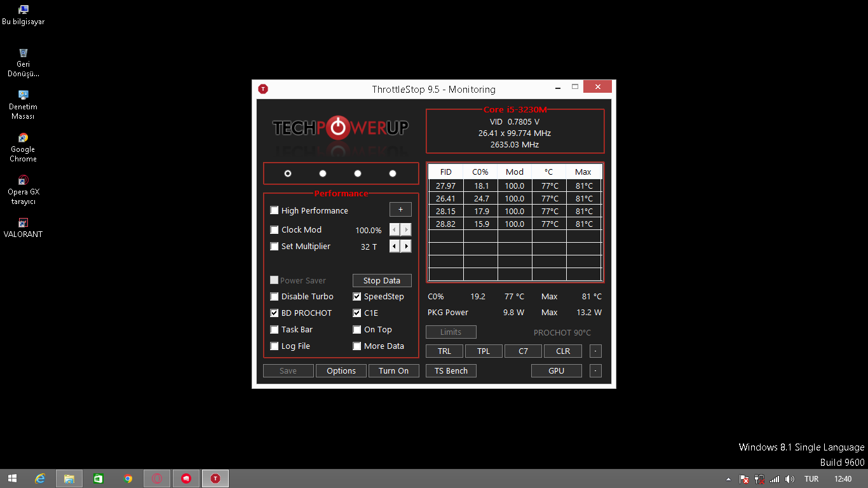The width and height of the screenshot is (868, 488).
Task: Click the plus button beside High Performance
Action: click(400, 210)
